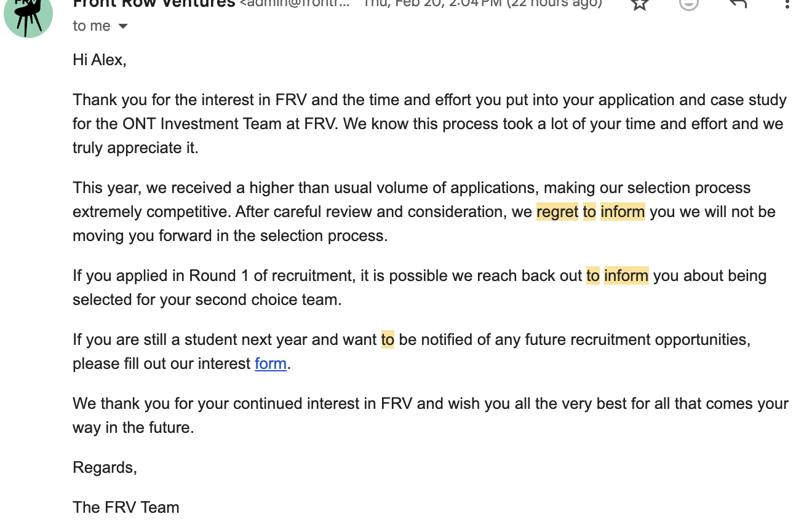This screenshot has width=812, height=530.
Task: Click the "Regards," closing line
Action: point(105,467)
